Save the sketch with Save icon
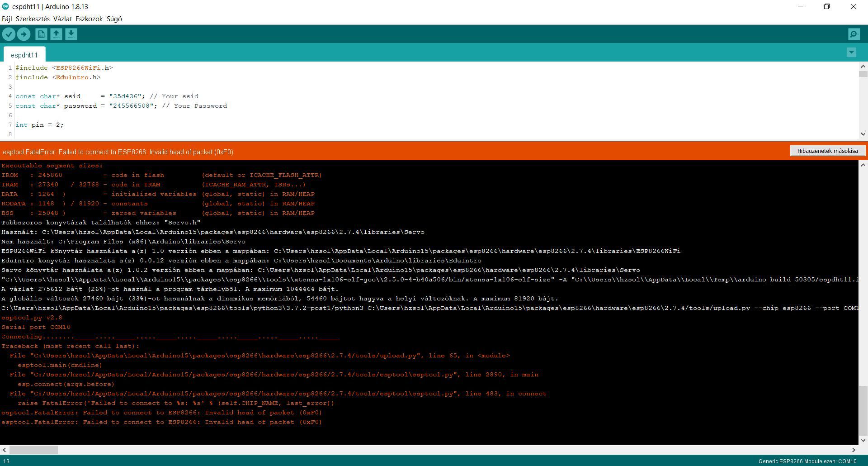 coord(71,34)
